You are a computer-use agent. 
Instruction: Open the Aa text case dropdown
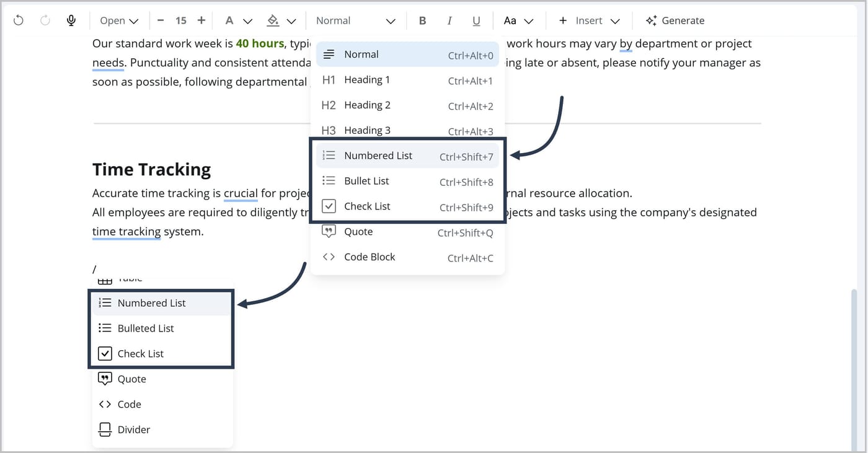pos(518,20)
